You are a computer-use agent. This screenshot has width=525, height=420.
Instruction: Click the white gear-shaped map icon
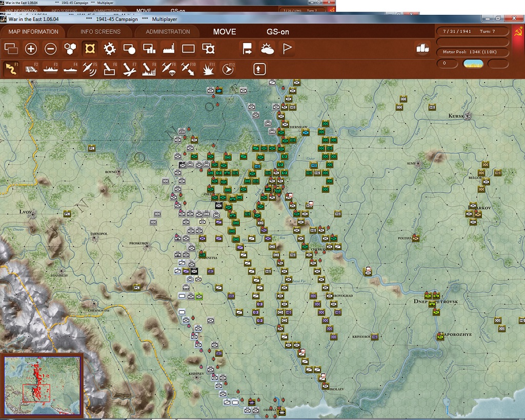110,49
